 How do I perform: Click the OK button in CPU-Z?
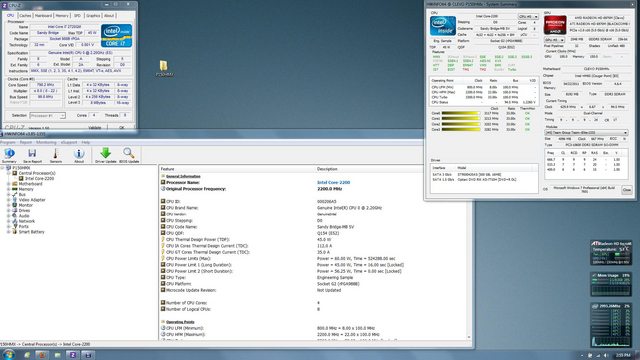point(121,127)
